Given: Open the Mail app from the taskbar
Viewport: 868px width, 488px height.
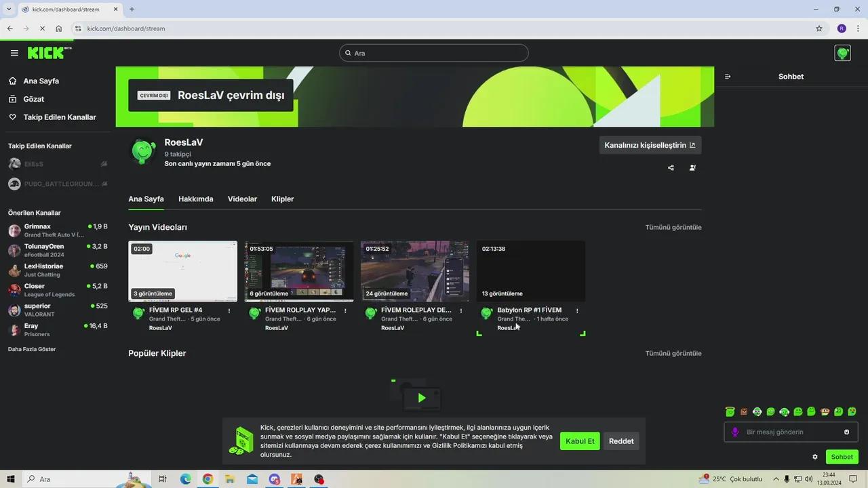Looking at the screenshot, I should (252, 479).
